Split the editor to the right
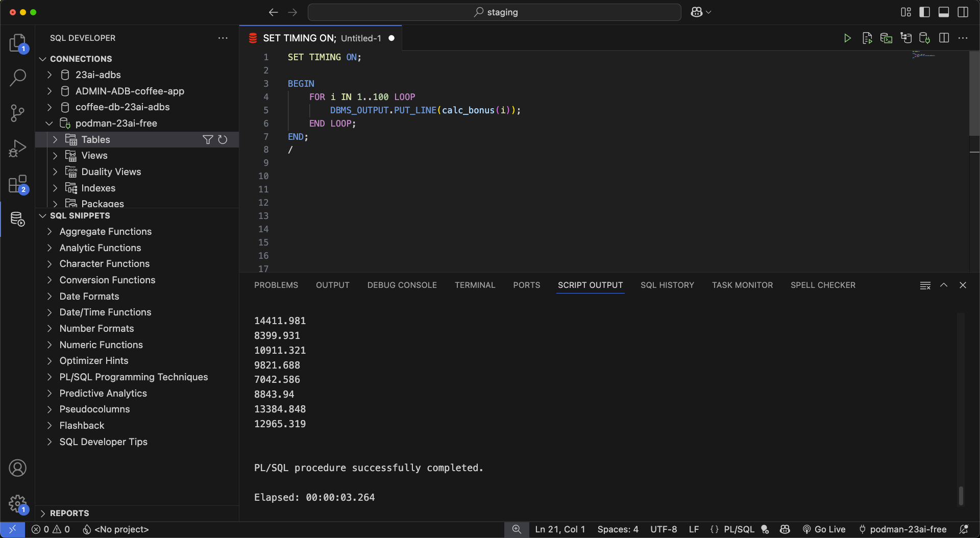The width and height of the screenshot is (980, 538). pyautogui.click(x=944, y=38)
